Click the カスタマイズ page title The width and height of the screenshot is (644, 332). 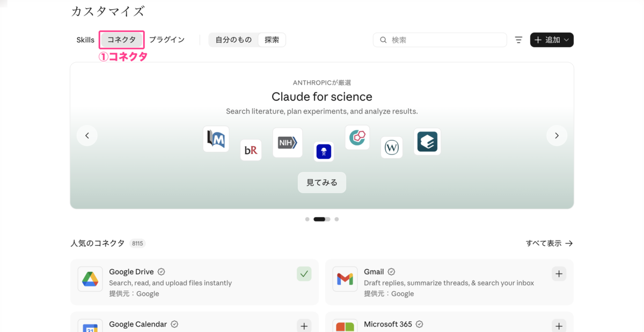108,11
